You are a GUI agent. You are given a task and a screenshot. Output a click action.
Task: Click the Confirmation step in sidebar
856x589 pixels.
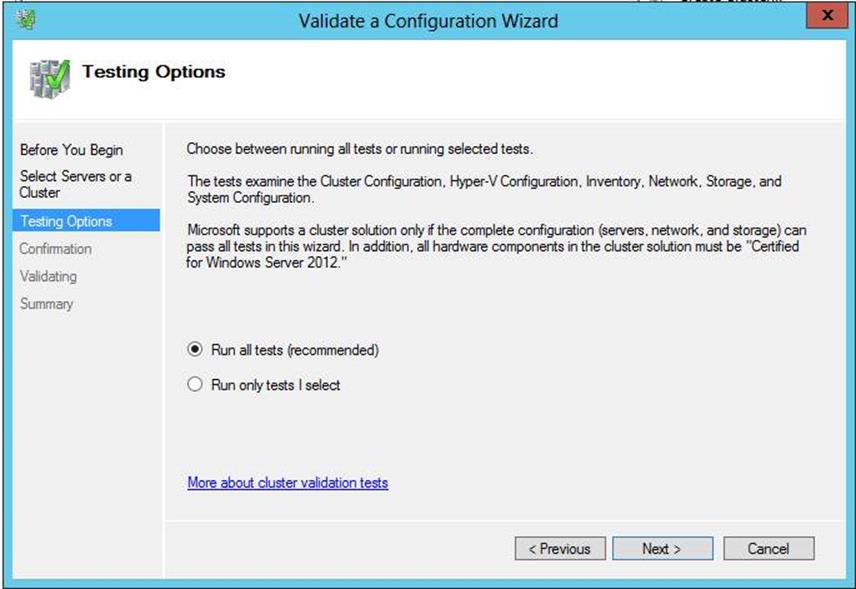click(x=55, y=249)
